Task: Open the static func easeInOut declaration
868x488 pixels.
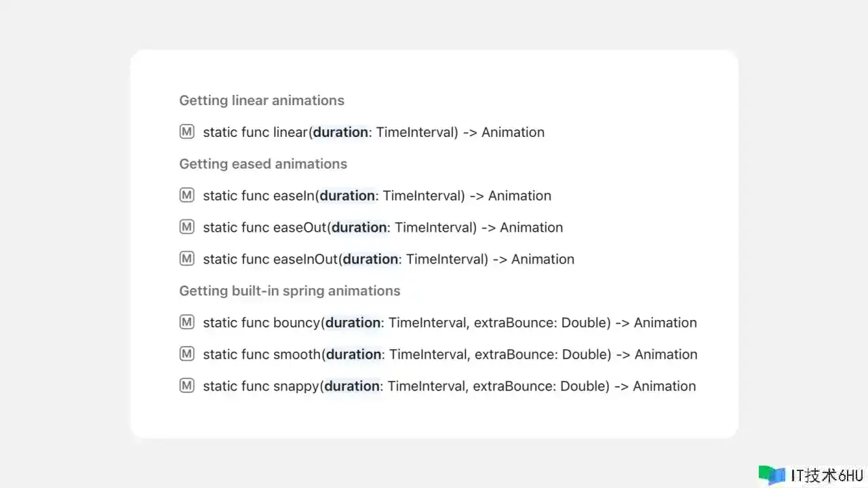Action: coord(389,259)
